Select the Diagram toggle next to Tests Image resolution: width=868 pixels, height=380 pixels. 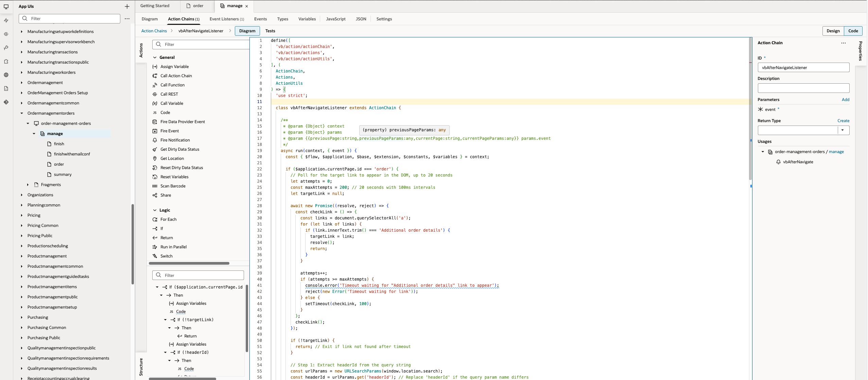[x=247, y=31]
